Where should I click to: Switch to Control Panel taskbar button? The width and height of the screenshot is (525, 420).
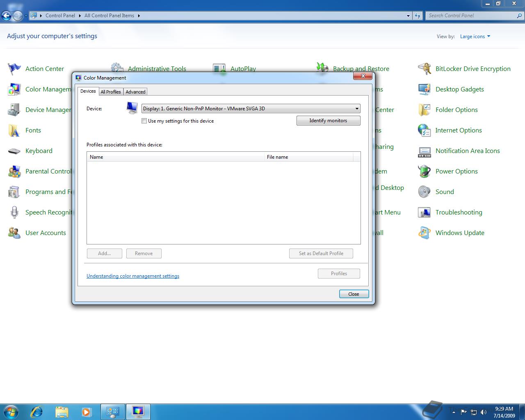coord(113,411)
